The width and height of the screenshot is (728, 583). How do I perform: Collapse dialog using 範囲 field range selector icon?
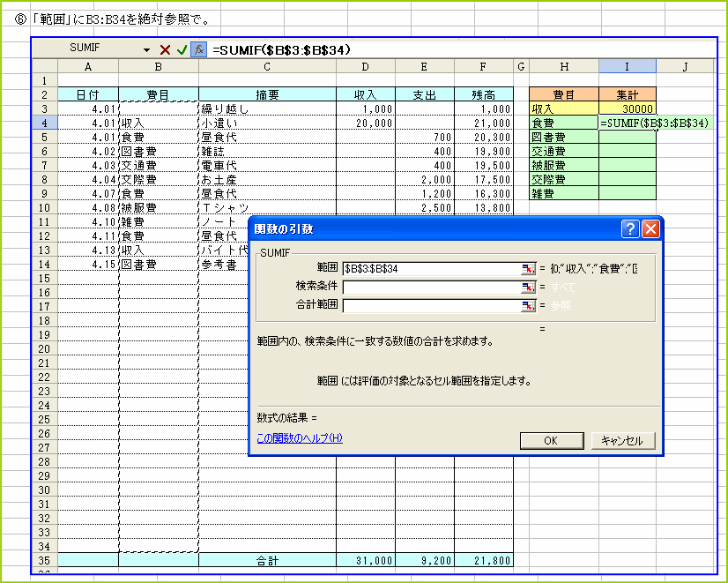528,267
